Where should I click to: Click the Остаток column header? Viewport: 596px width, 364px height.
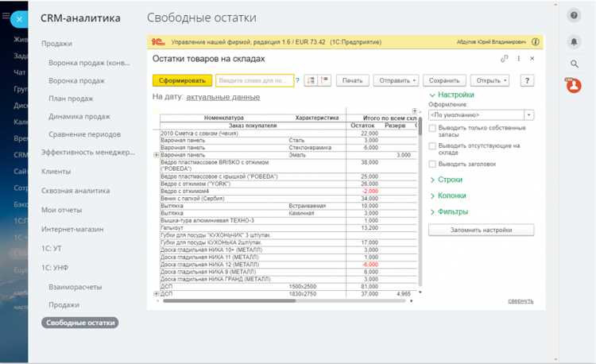coord(362,126)
